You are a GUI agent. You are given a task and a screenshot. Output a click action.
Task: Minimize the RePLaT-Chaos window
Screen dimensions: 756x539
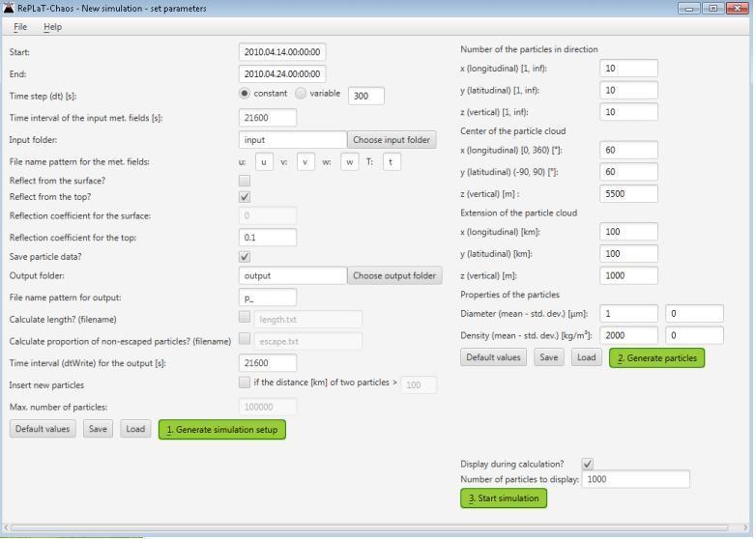pos(689,8)
